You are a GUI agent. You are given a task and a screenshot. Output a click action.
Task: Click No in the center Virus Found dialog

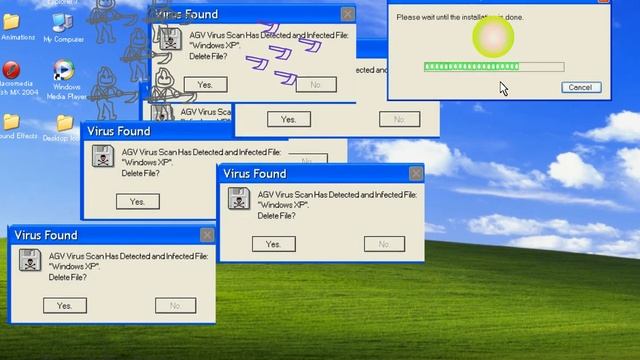(x=384, y=244)
